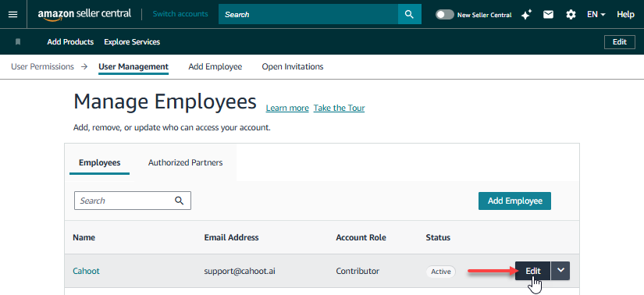Open the hamburger navigation menu

[13, 14]
